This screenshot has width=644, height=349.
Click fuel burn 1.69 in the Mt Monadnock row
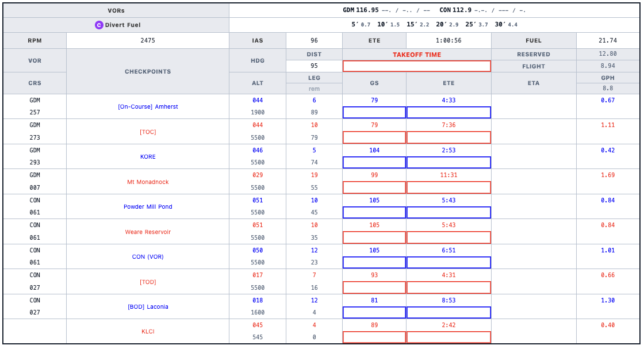[x=608, y=175]
